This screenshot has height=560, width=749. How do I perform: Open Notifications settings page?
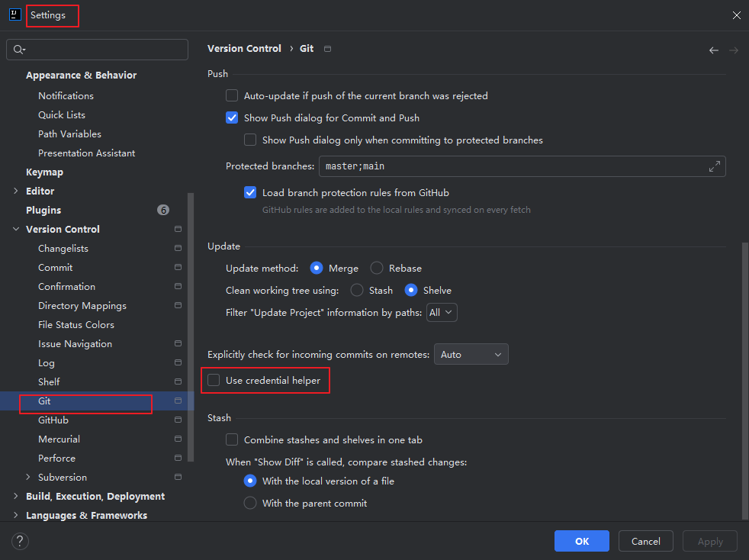(66, 95)
